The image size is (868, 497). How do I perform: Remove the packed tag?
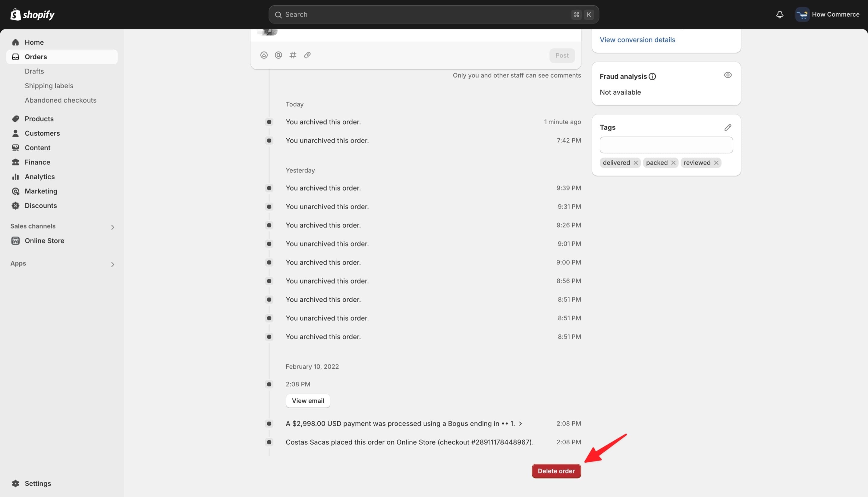tap(673, 163)
